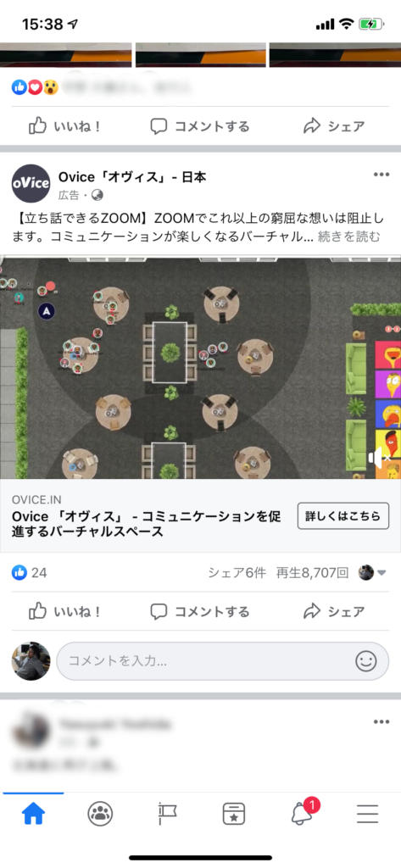Open the hamburger menu tab
Viewport: 401px width, 868px height.
point(367,814)
